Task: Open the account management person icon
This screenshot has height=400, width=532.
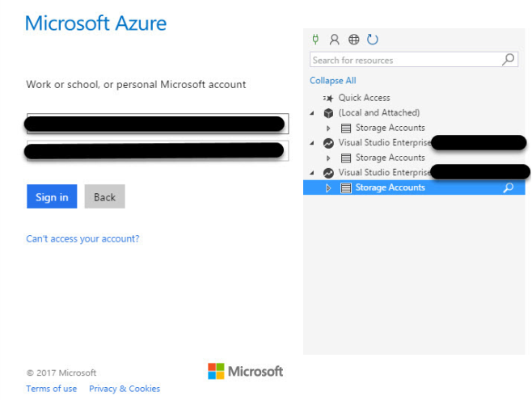Action: (x=334, y=40)
